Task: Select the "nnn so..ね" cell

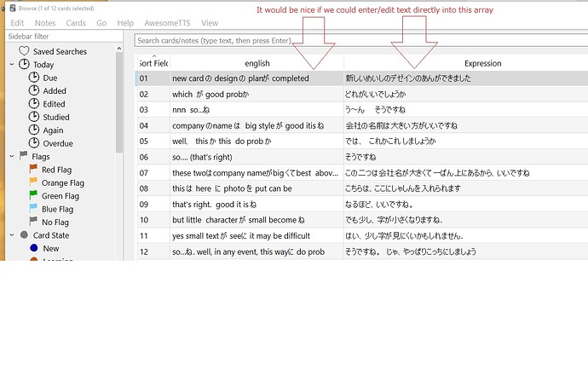Action: [x=257, y=110]
